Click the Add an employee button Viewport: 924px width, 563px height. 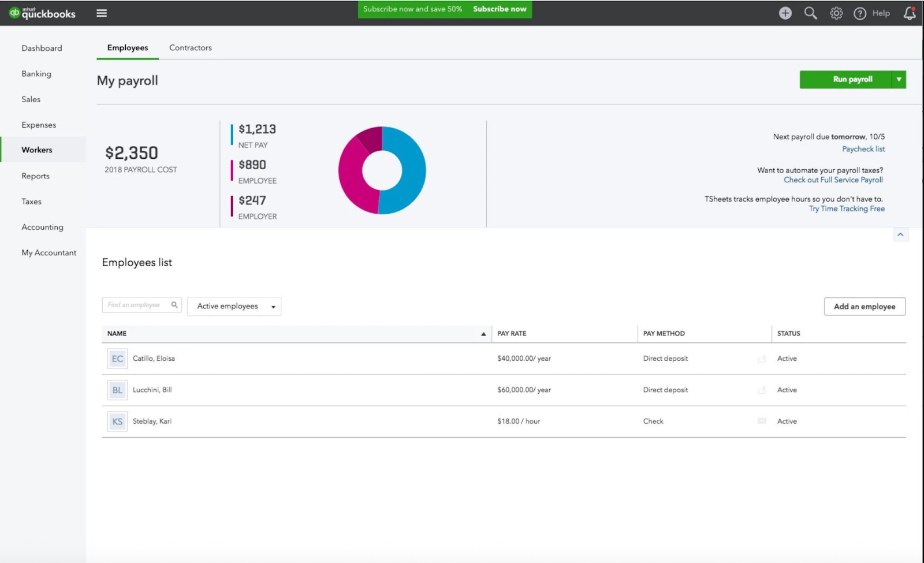[x=864, y=306]
